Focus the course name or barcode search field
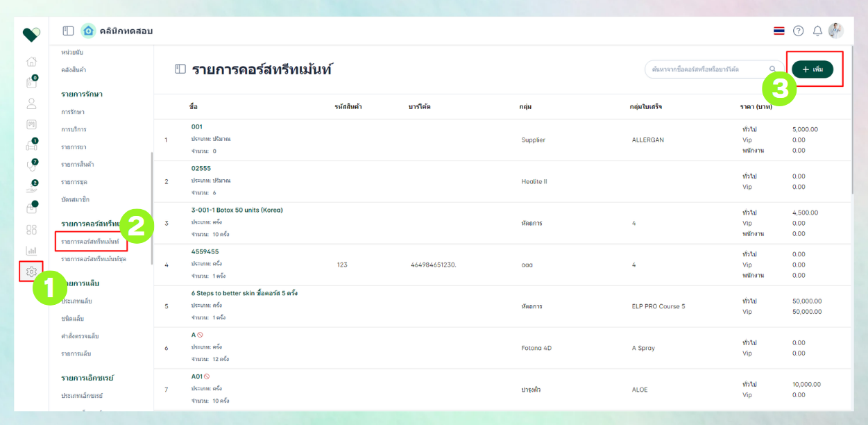 pyautogui.click(x=706, y=69)
